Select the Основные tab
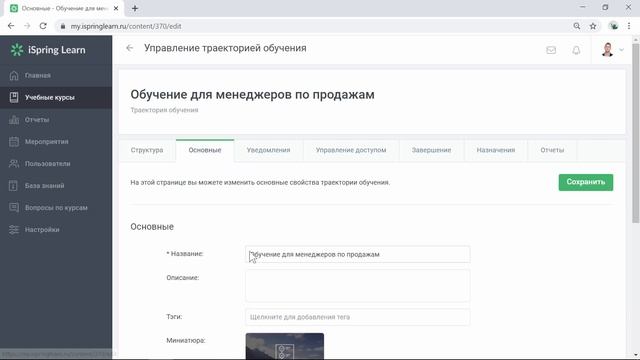This screenshot has width=640, height=360. click(205, 150)
